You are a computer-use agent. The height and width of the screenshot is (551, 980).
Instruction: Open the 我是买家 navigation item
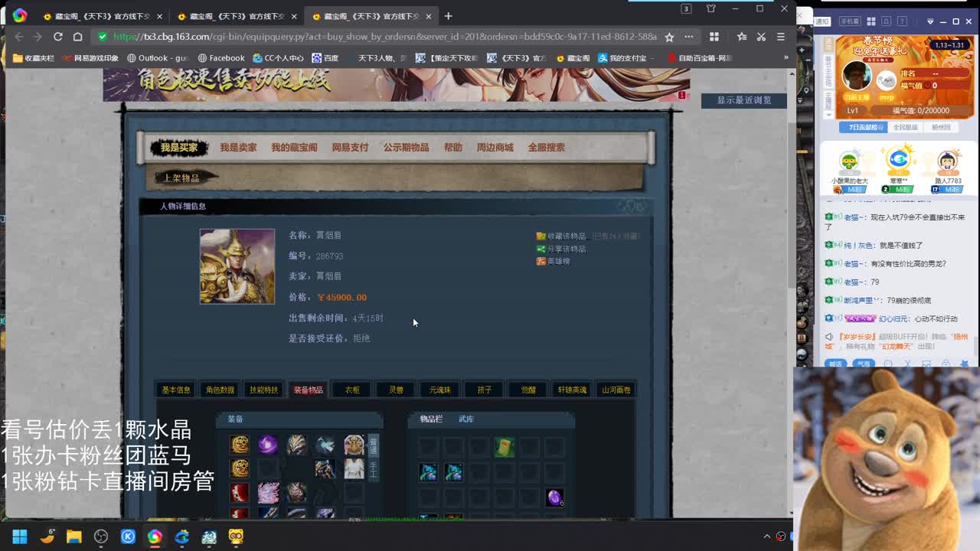pos(179,148)
